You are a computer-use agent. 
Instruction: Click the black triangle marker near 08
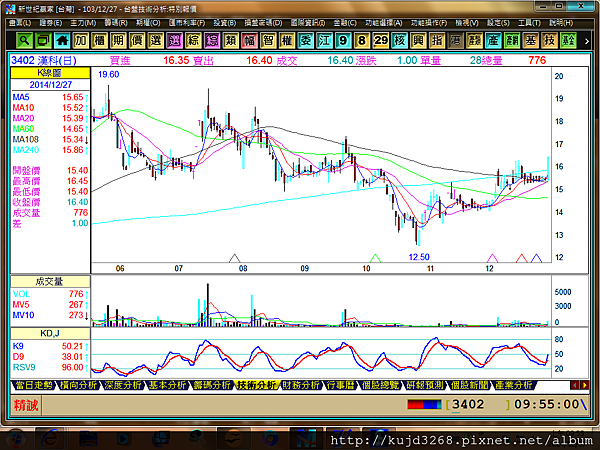point(235,258)
